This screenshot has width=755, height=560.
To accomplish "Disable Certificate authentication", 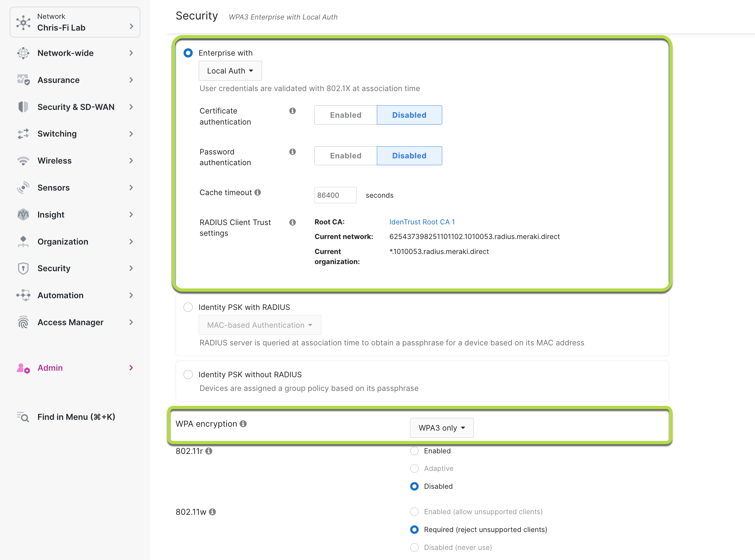I will [409, 115].
